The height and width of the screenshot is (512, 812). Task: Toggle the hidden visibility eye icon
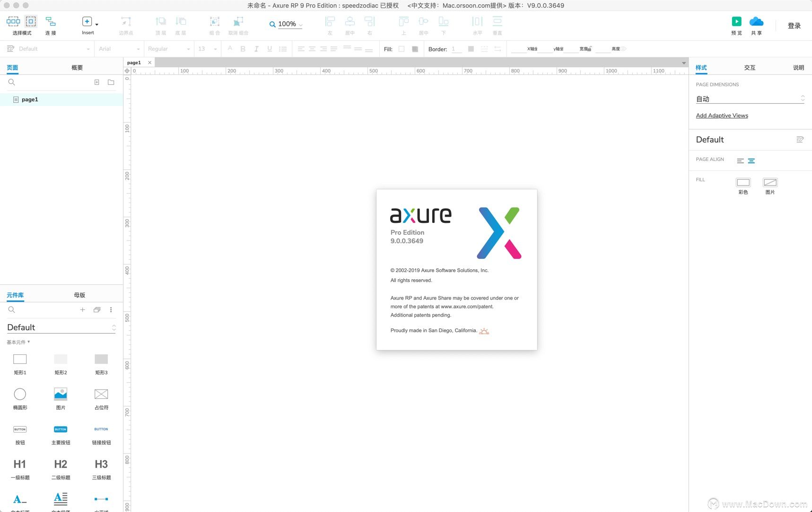[x=624, y=49]
